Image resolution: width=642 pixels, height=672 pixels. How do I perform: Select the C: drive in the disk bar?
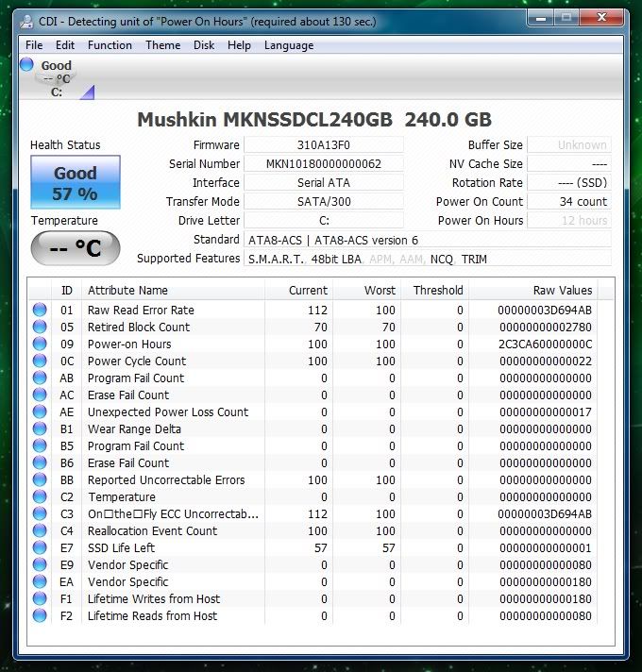tap(57, 92)
